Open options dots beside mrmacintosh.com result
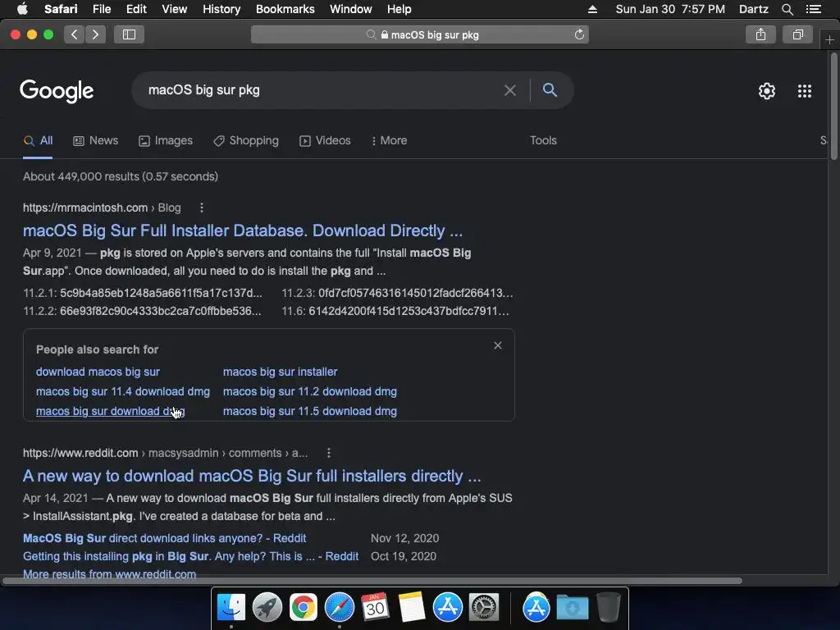 [202, 208]
